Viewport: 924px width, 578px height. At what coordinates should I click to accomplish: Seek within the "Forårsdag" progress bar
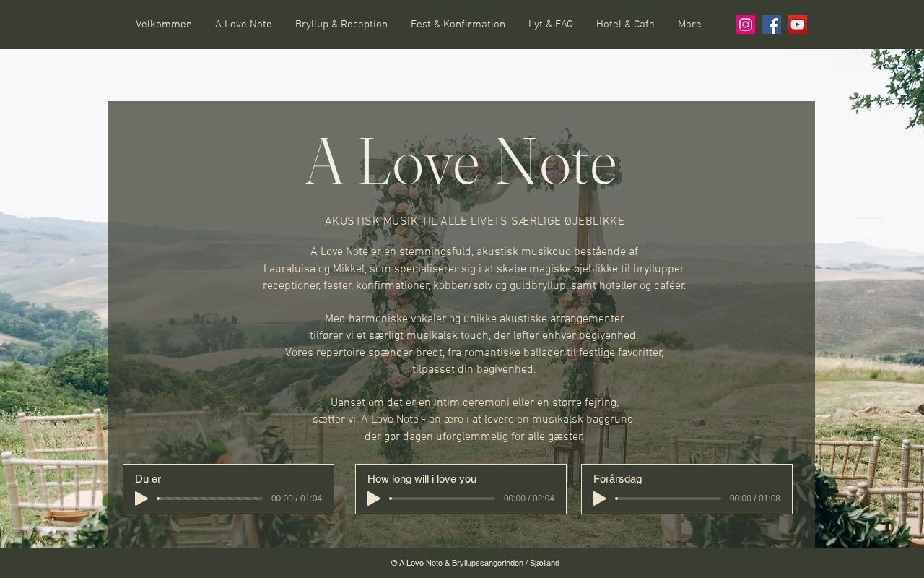pos(668,499)
